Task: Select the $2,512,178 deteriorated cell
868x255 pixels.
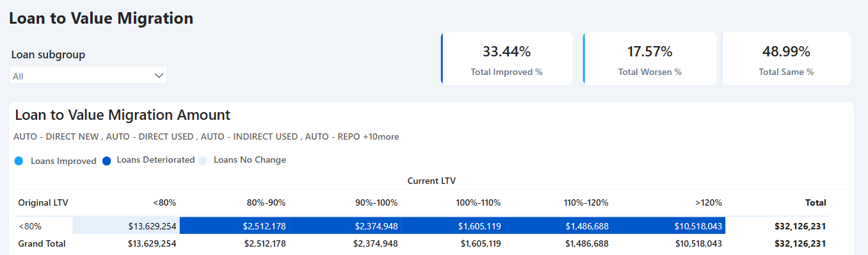Action: 235,226
